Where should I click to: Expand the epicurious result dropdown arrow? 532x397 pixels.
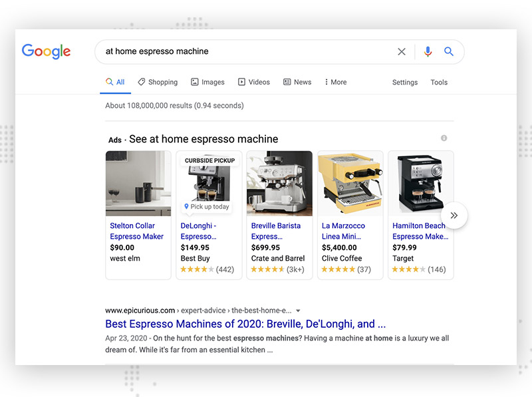click(x=298, y=311)
